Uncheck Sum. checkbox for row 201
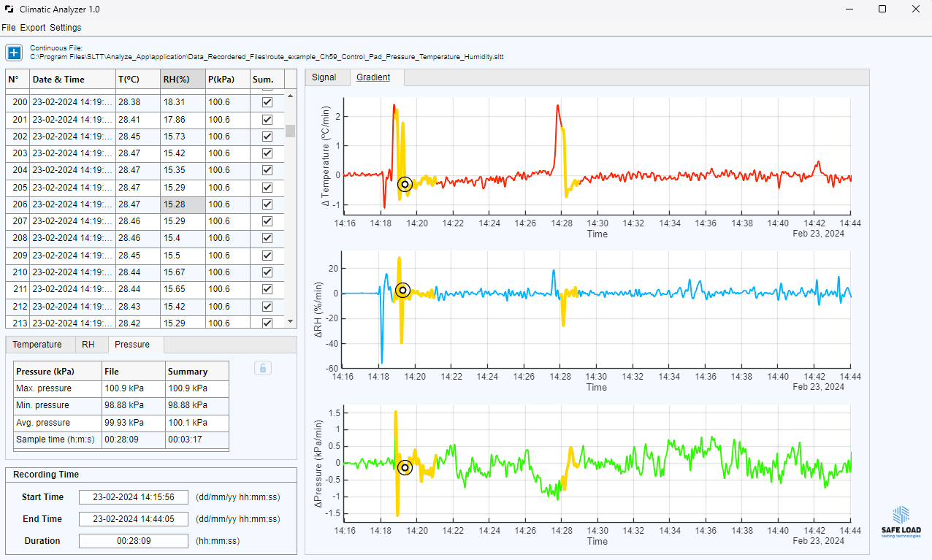This screenshot has height=560, width=932. click(267, 120)
